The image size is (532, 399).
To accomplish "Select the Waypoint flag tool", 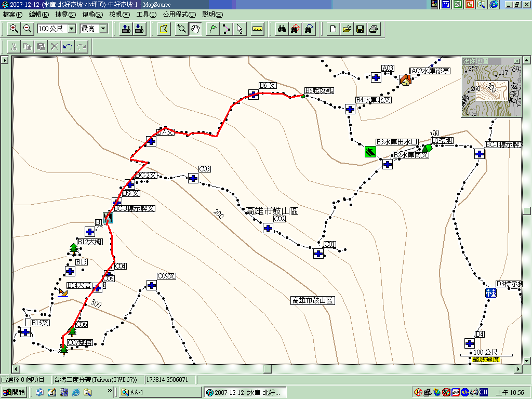I will click(x=212, y=29).
